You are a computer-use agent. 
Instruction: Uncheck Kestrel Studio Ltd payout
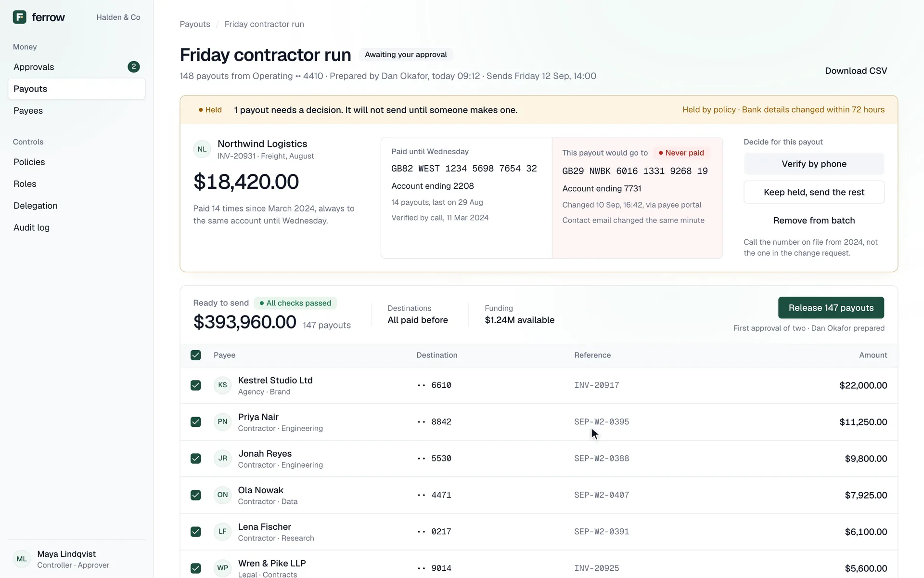(x=195, y=385)
